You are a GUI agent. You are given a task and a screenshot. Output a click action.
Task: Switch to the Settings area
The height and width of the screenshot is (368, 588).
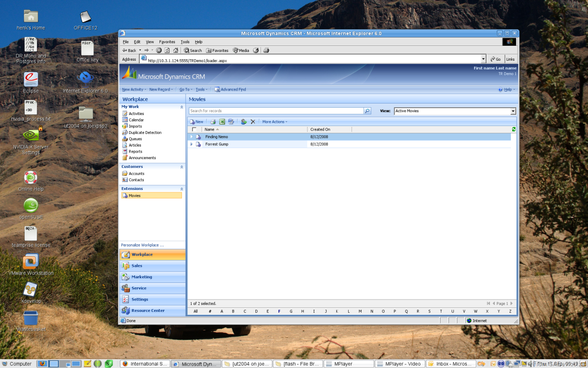pos(152,299)
